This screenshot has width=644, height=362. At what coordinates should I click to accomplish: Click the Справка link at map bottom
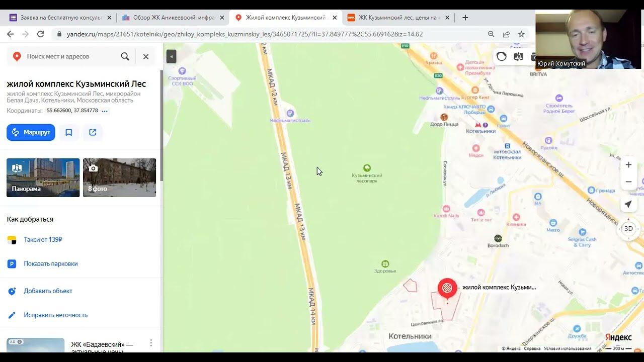pos(532,348)
